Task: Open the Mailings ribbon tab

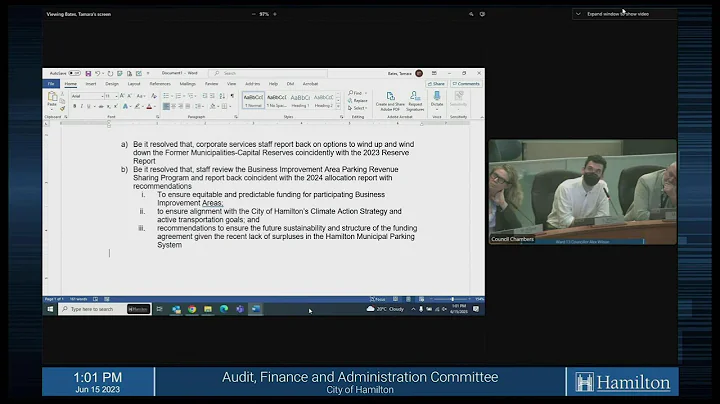Action: click(187, 84)
